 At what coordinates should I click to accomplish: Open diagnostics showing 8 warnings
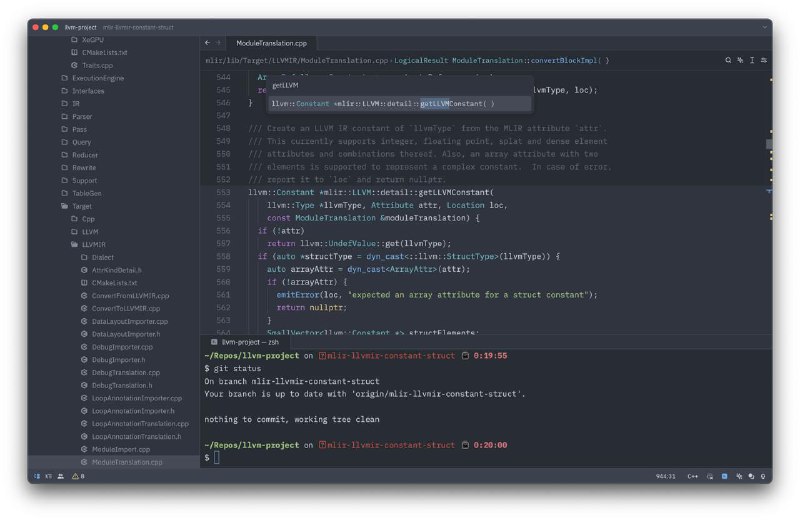pyautogui.click(x=78, y=476)
